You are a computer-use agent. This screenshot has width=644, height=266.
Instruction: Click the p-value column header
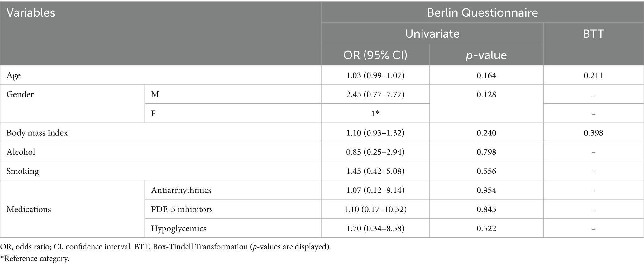click(486, 55)
